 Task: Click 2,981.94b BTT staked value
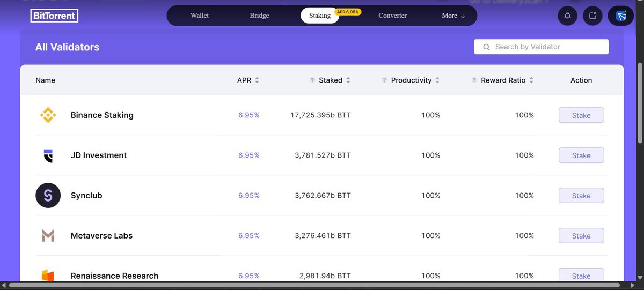325,276
